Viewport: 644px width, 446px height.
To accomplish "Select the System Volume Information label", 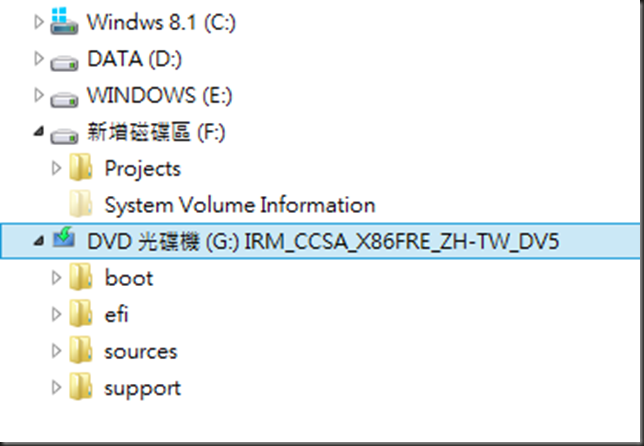I will tap(240, 205).
